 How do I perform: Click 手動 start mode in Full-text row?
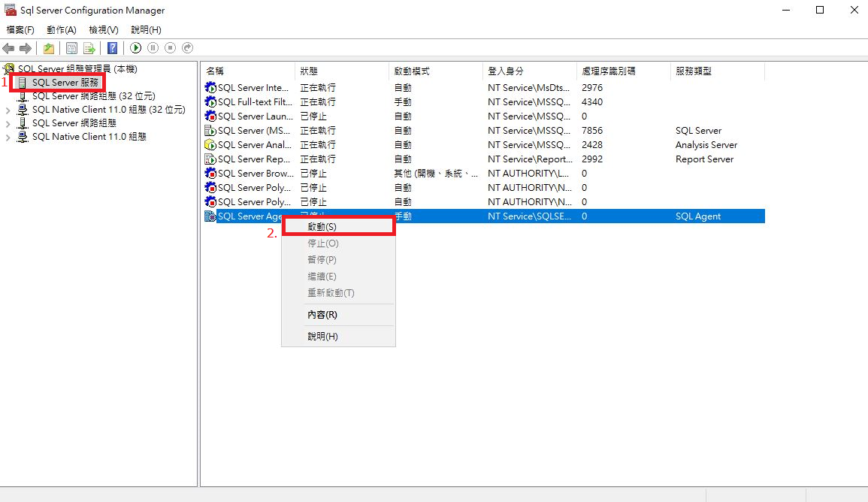403,102
